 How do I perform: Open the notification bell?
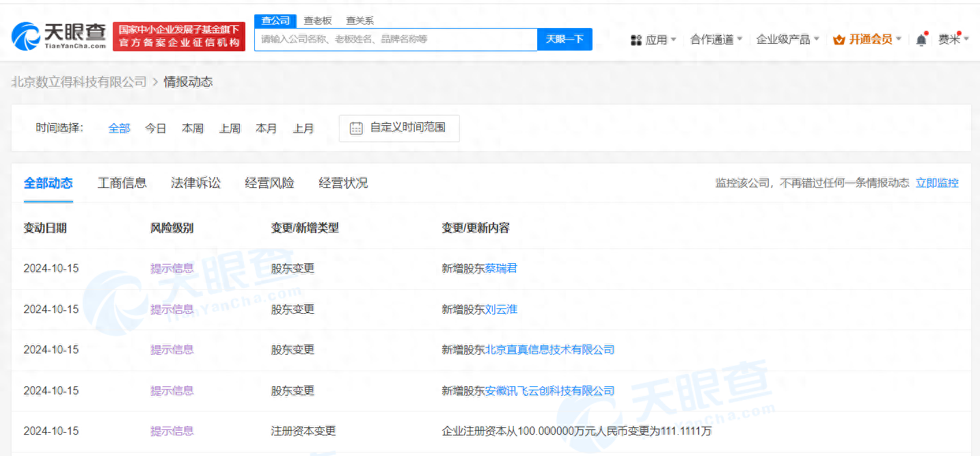tap(921, 40)
